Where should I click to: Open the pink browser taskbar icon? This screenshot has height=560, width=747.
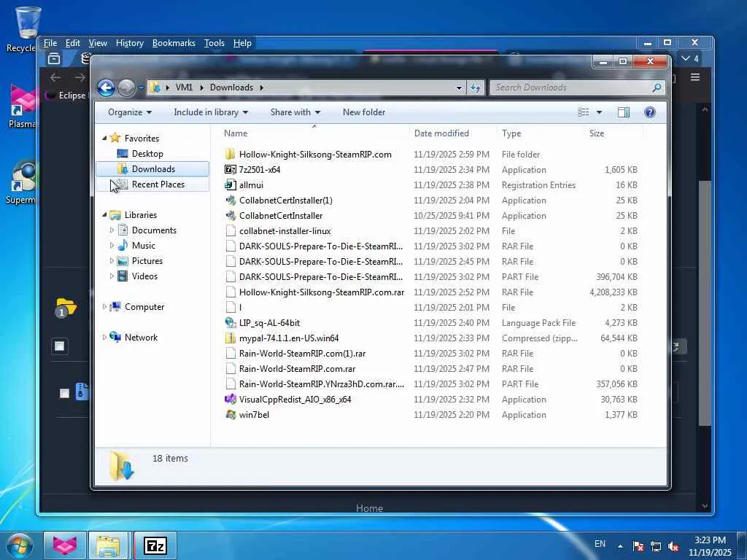pyautogui.click(x=65, y=545)
